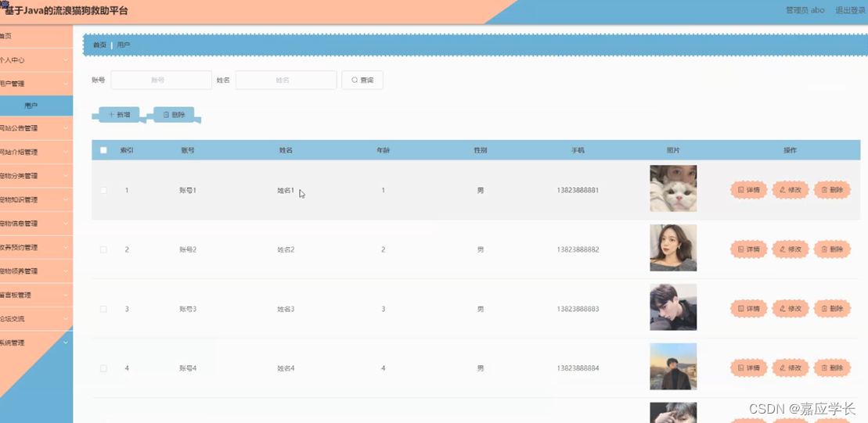This screenshot has width=868, height=423.
Task: Open the photo thumbnail for 账号2
Action: pyautogui.click(x=673, y=248)
